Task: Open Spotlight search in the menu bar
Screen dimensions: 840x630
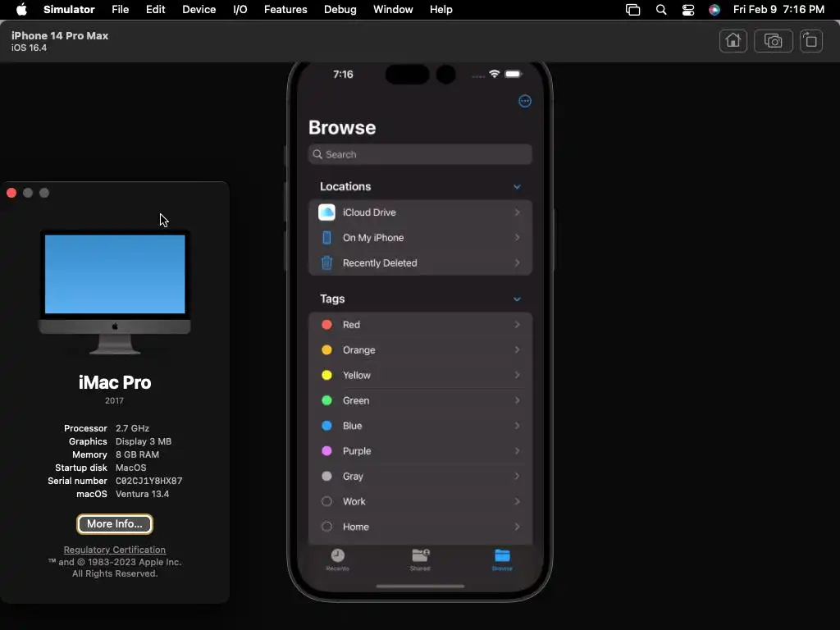Action: (x=661, y=10)
